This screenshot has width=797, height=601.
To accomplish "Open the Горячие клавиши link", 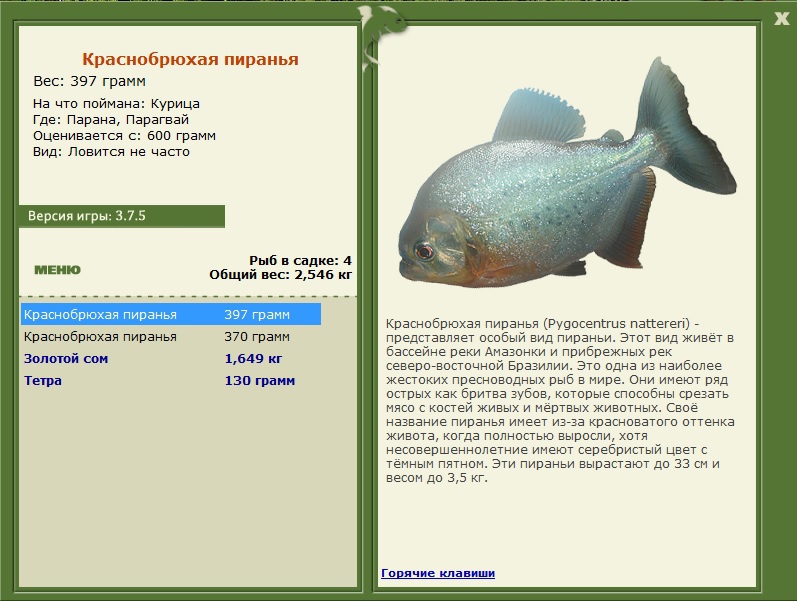I will [438, 573].
